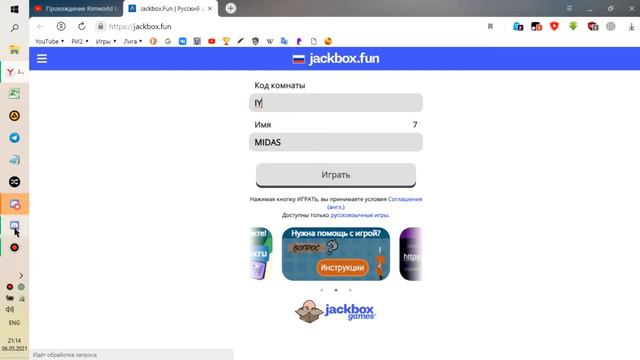Open the green arrow downloader extension
Screen dimensions: 640x360
tap(573, 26)
